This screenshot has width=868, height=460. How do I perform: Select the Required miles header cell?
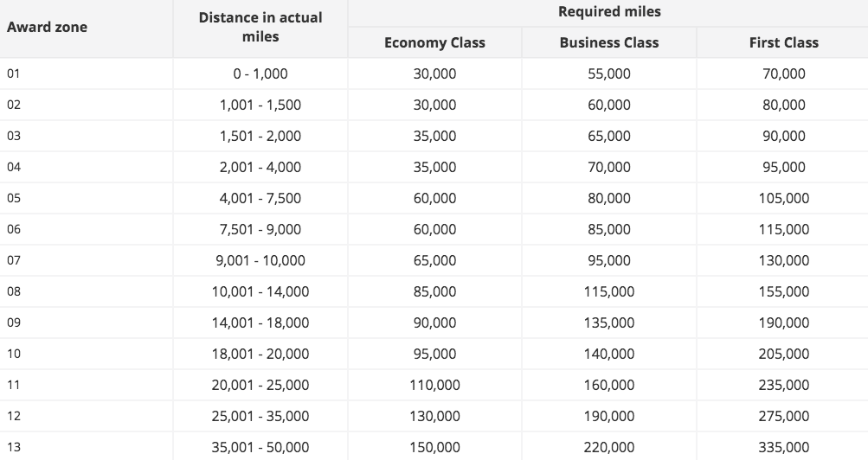point(609,11)
